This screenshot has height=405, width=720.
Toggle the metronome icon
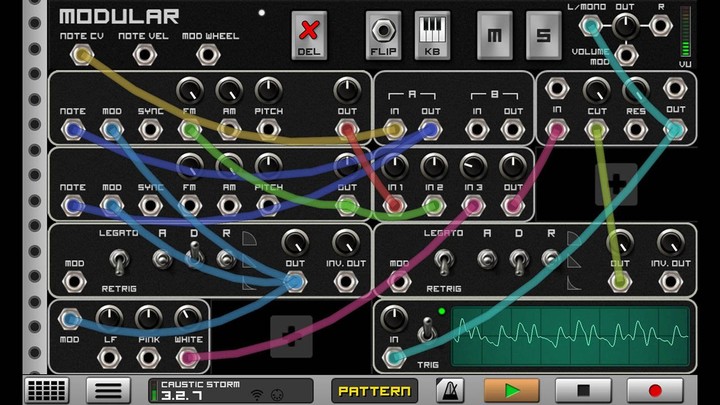click(450, 391)
